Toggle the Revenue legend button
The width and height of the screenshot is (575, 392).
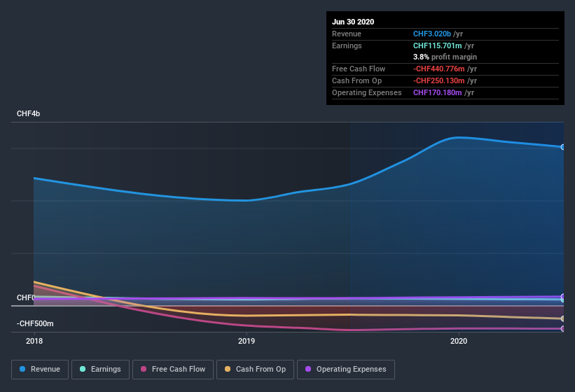click(x=40, y=370)
